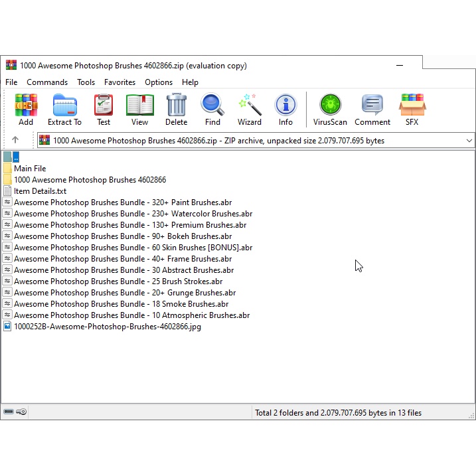Click the drive icon in status bar

tap(9, 412)
